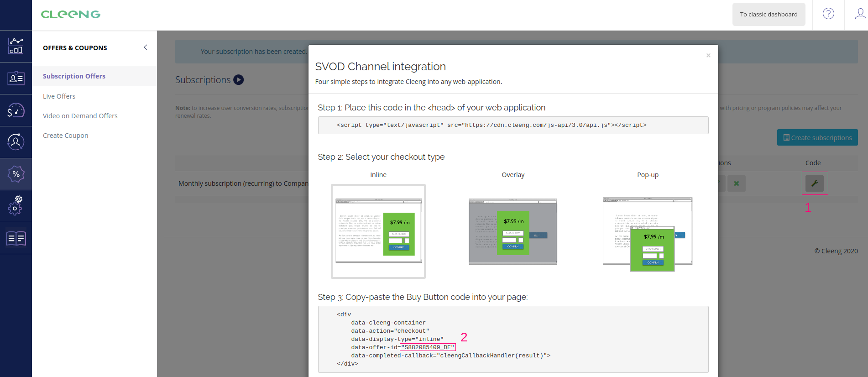Viewport: 868px width, 377px height.
Task: Select the offers and coupons percent icon
Action: click(16, 174)
